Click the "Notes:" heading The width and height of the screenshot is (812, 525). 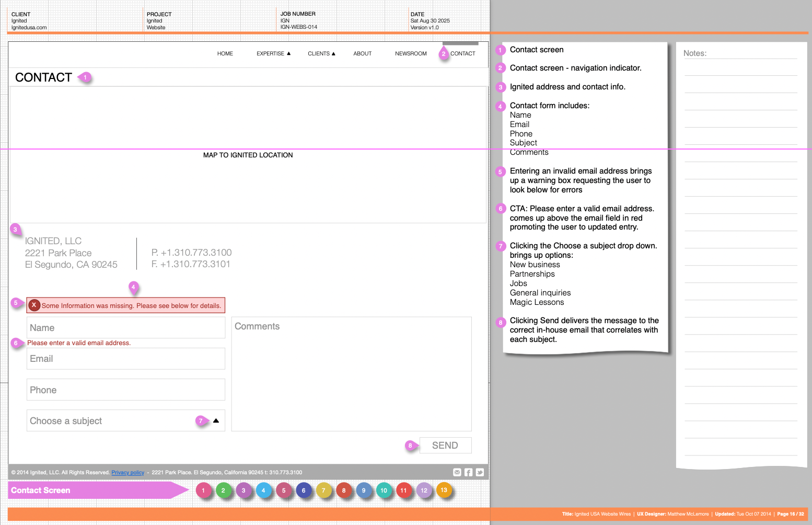tap(695, 53)
